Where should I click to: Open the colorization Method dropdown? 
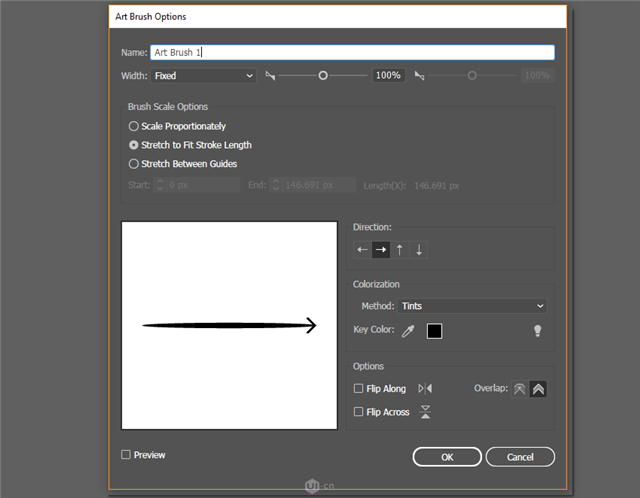[472, 306]
